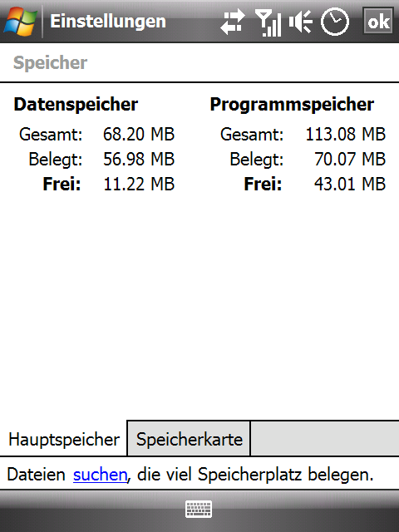Click the 11.22 MB Frei value
Screen dimensions: 399x532
(139, 184)
